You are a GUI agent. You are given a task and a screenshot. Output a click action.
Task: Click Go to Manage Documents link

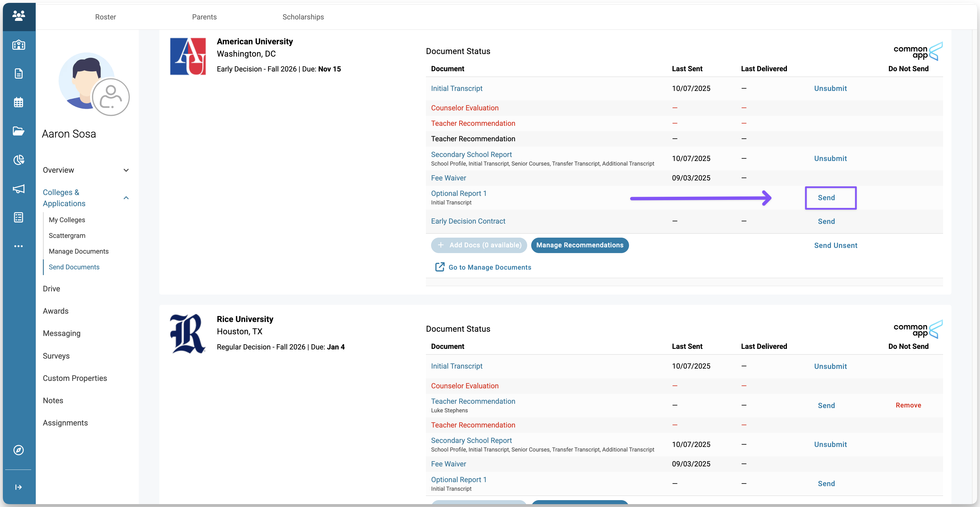tap(490, 267)
